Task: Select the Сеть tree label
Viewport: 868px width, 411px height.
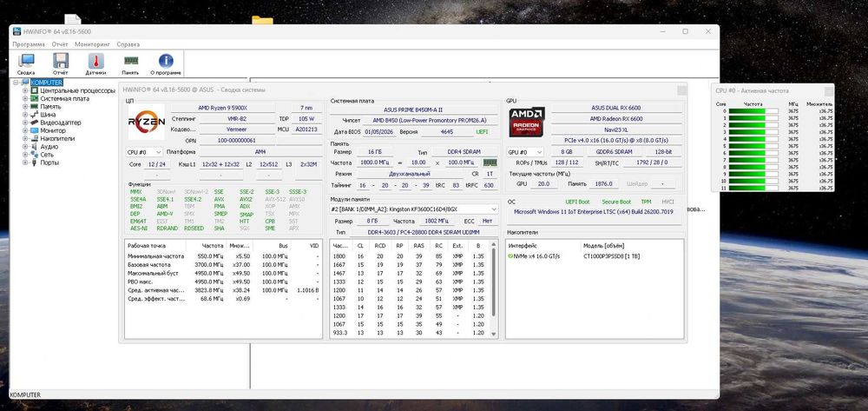Action: click(47, 155)
